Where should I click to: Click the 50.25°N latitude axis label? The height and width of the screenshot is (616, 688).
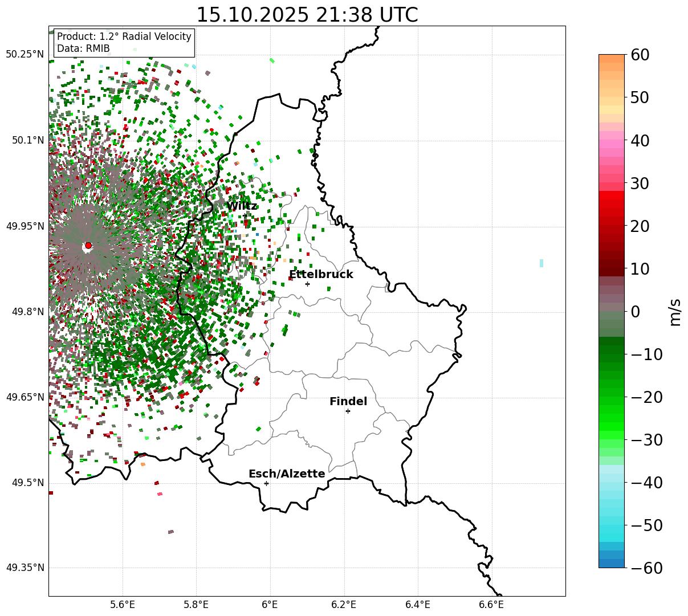coord(25,55)
